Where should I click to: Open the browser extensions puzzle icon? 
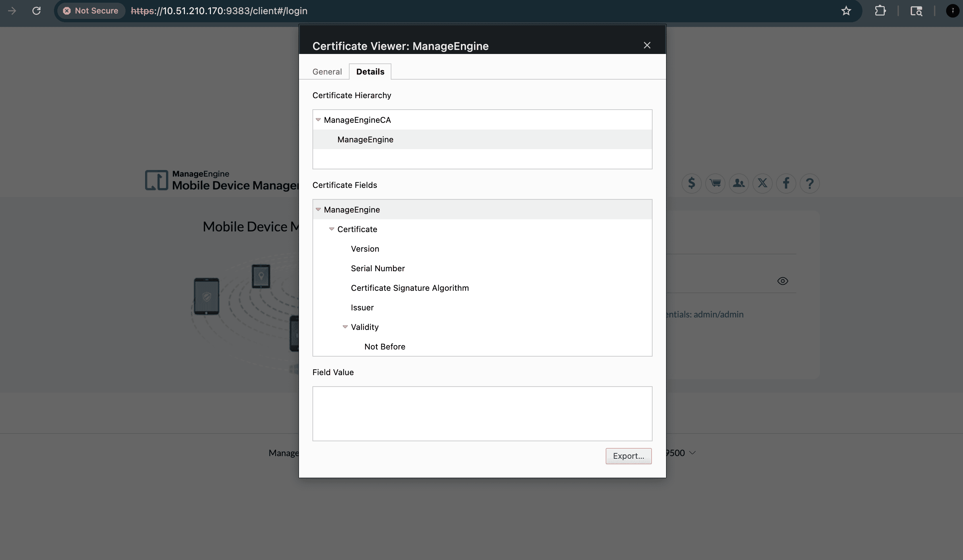pos(880,11)
